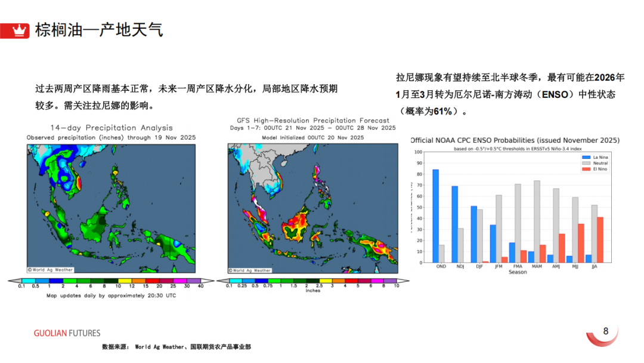Click the DJF season axis label
Screen dimensions: 644x363
coord(479,266)
